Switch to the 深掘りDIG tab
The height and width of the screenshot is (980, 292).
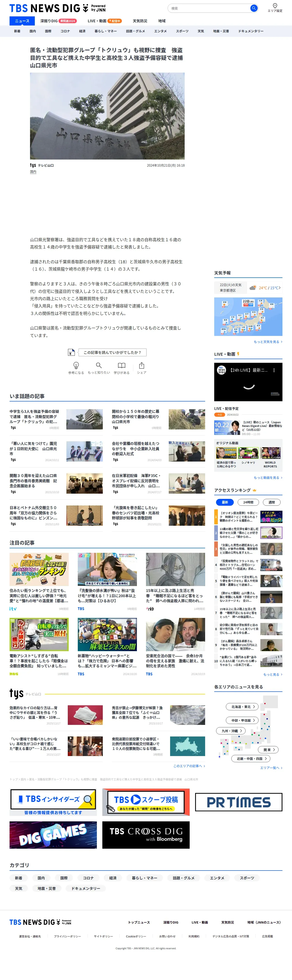(x=58, y=21)
